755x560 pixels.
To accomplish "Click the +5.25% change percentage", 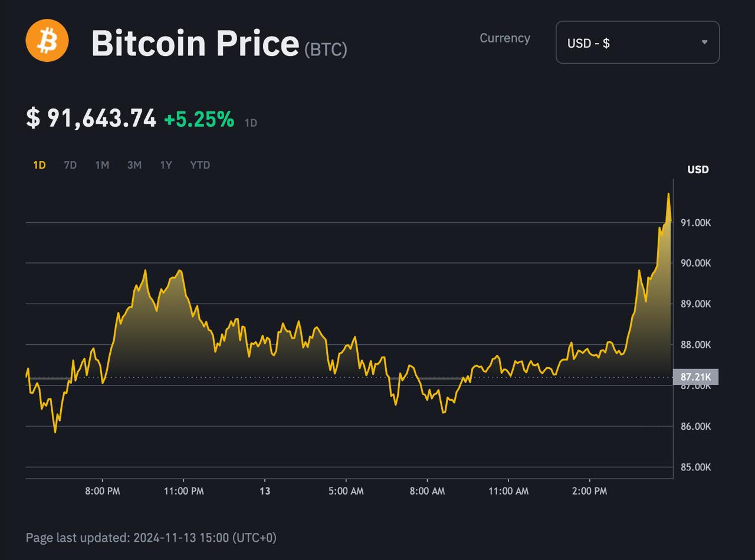I will click(x=199, y=119).
